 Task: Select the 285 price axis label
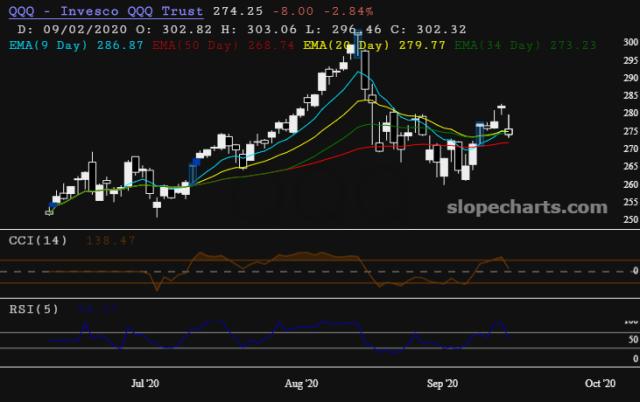pyautogui.click(x=631, y=96)
